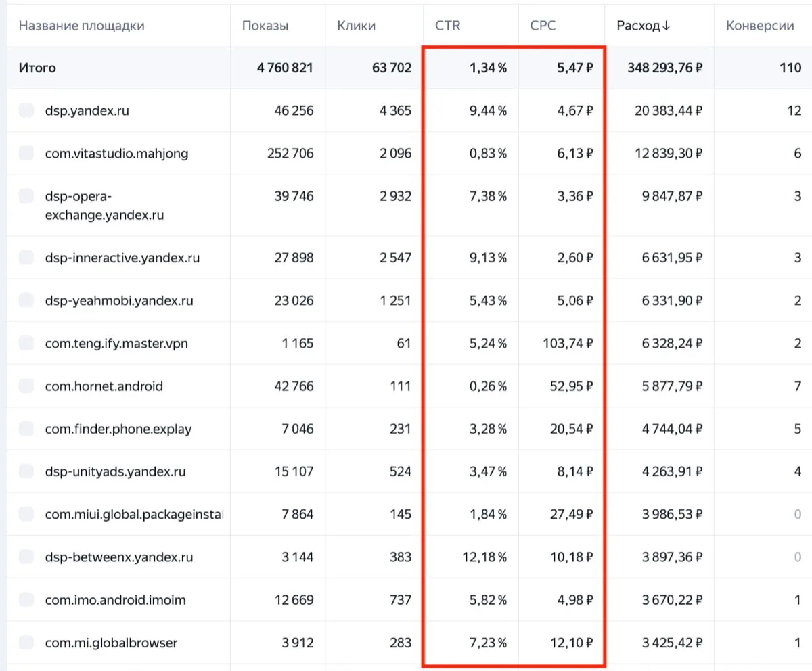
Task: Sort by Конверсии column header
Action: 760,26
